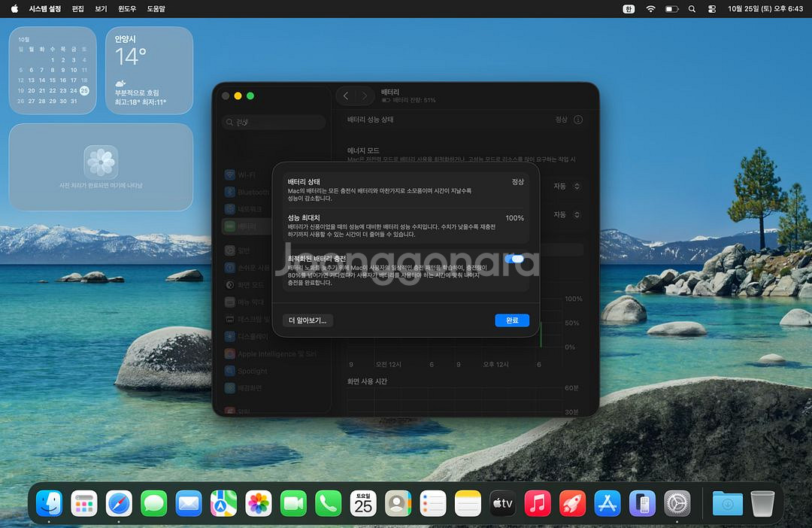812x528 pixels.
Task: Switch the Korean input source menu
Action: [629, 9]
